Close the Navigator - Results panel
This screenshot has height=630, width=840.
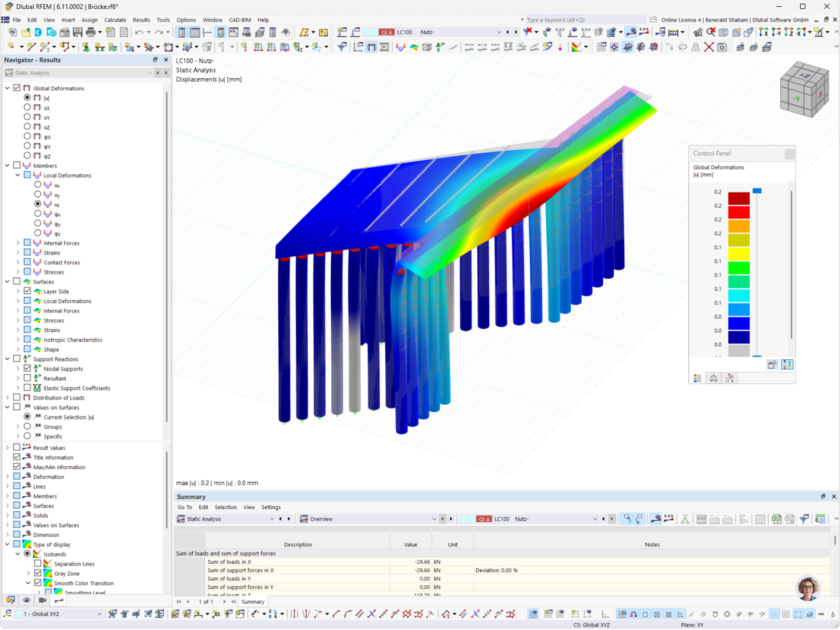(166, 60)
